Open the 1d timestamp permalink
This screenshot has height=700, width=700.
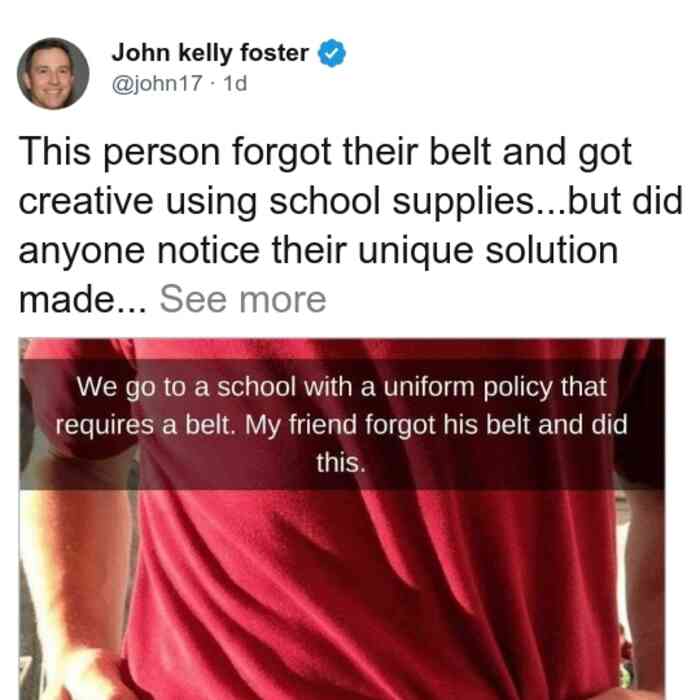tap(235, 83)
